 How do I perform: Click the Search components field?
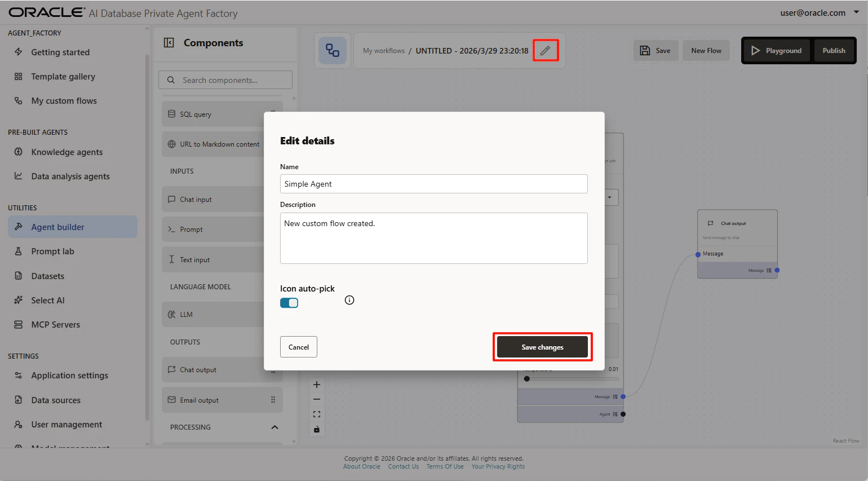[x=225, y=80]
